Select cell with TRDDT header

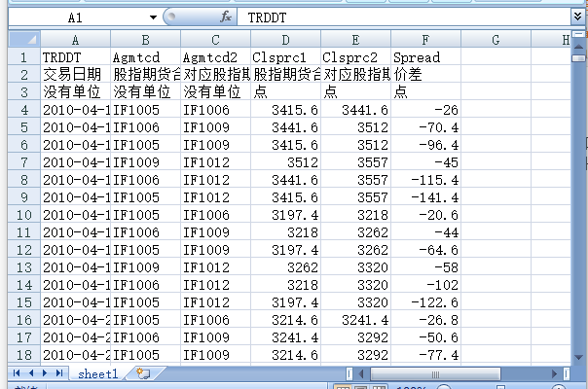pyautogui.click(x=75, y=57)
